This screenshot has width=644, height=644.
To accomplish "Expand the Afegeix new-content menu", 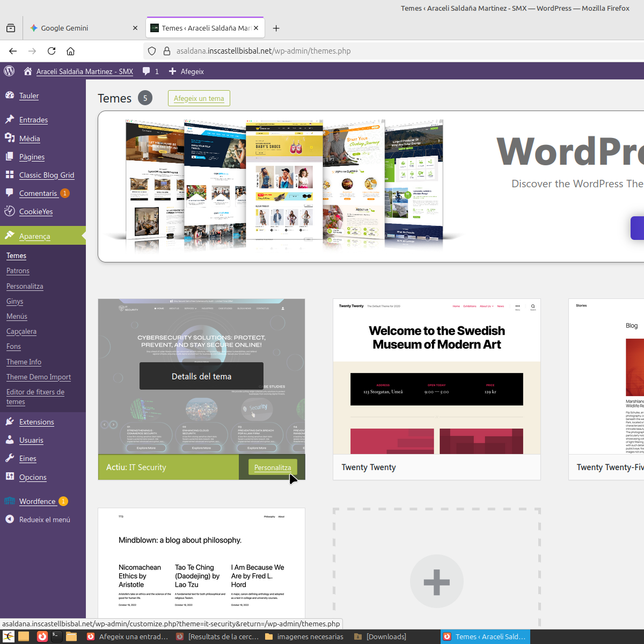I will pos(186,71).
